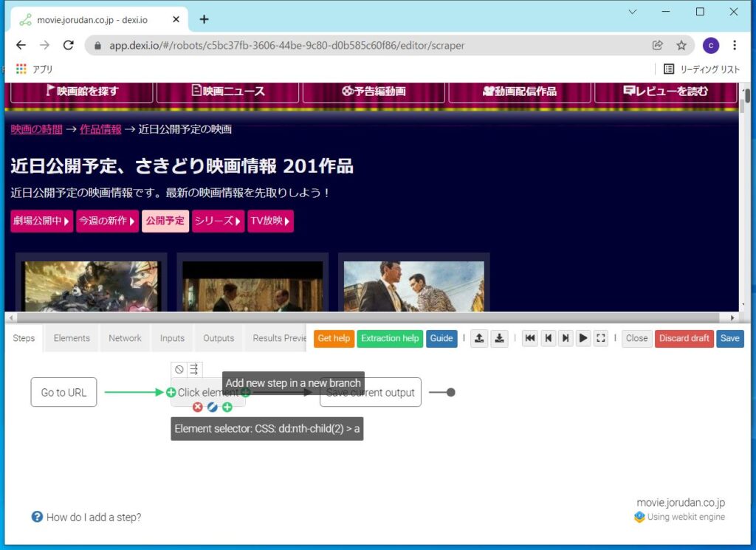
Task: Click the third movie thumbnail with two men
Action: pos(413,286)
